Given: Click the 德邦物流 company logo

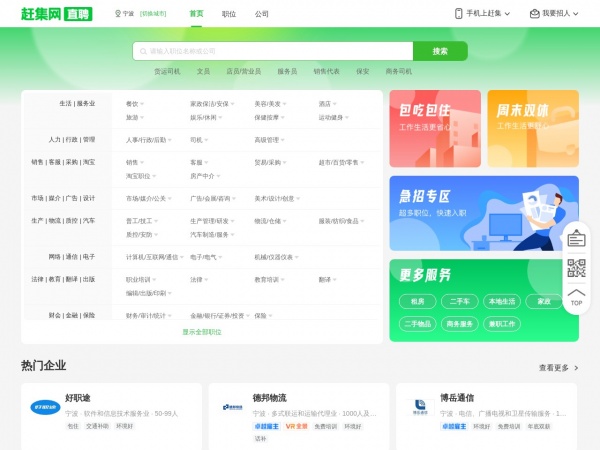Looking at the screenshot, I should pos(233,407).
